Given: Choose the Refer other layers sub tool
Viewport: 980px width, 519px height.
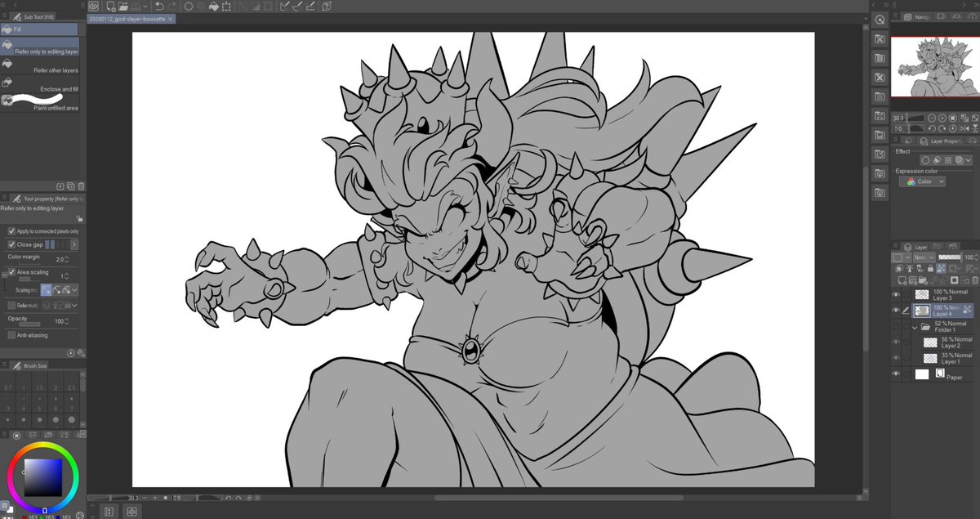Looking at the screenshot, I should (40, 66).
